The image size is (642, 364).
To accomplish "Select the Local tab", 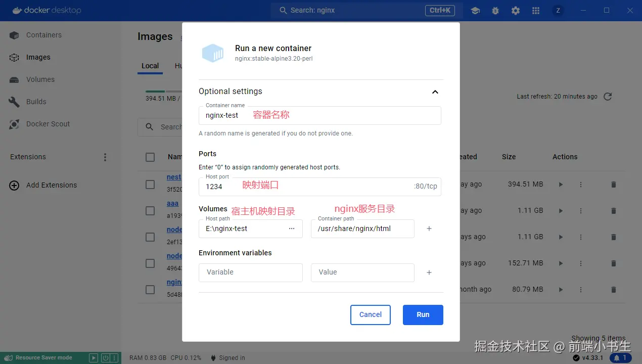I will 150,66.
